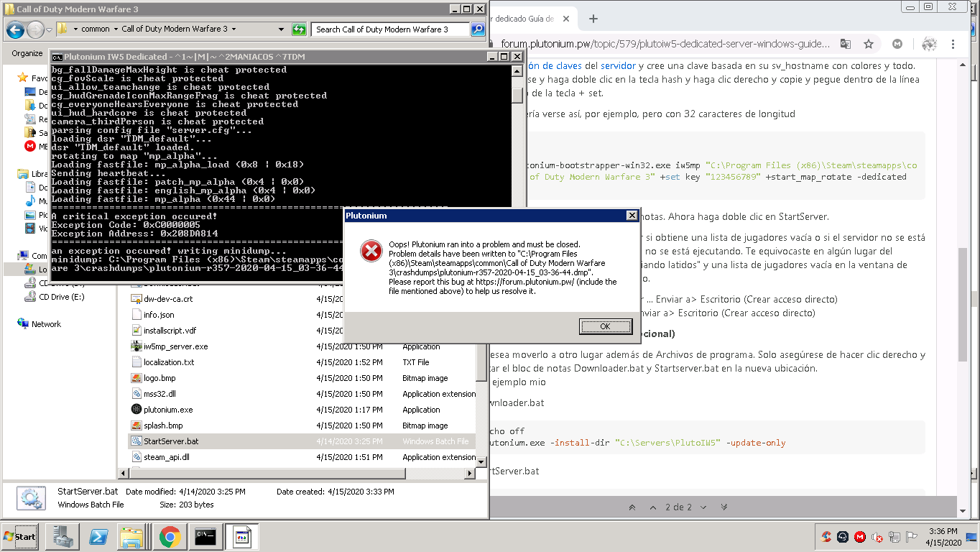This screenshot has width=980, height=552.
Task: Open the Organize menu in Explorer
Action: pyautogui.click(x=27, y=53)
